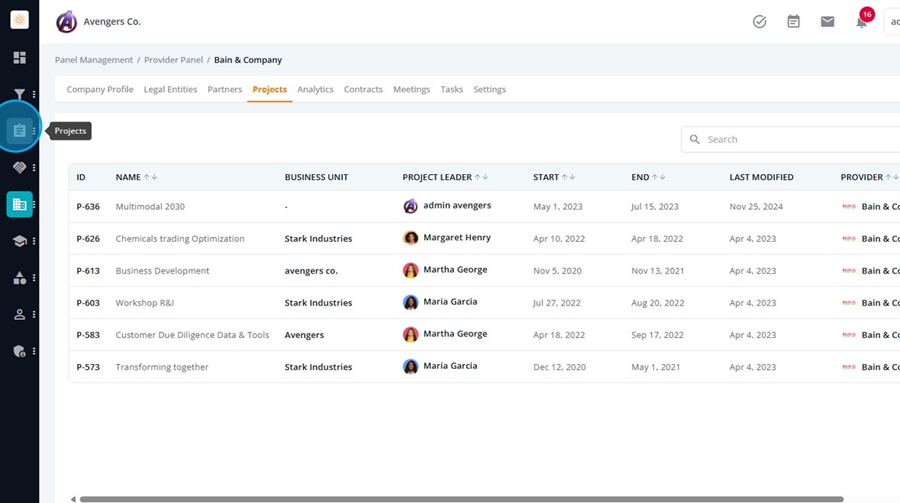900x503 pixels.
Task: Click project ID P-583
Action: [88, 335]
